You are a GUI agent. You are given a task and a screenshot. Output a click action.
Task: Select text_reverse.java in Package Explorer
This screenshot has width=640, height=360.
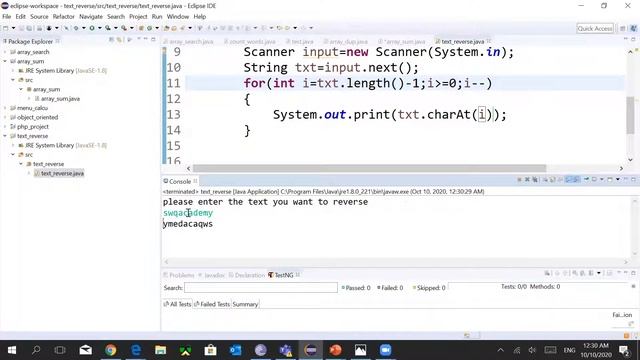click(59, 173)
